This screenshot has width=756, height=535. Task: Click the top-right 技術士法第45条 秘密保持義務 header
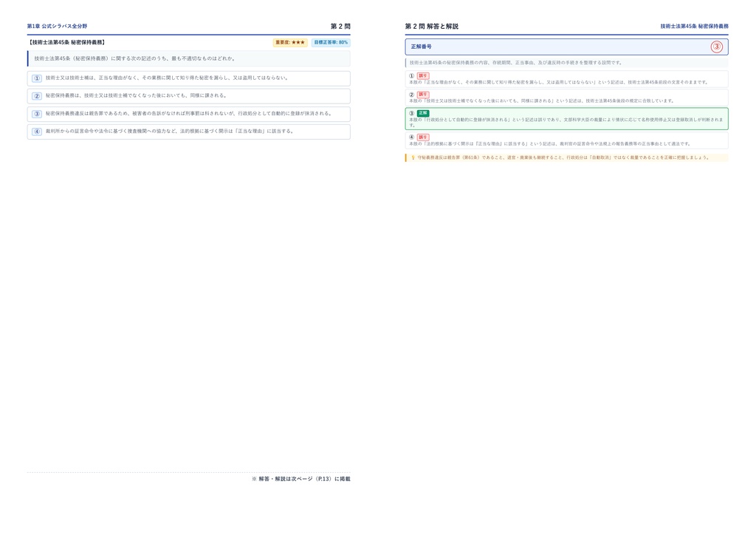click(x=694, y=26)
